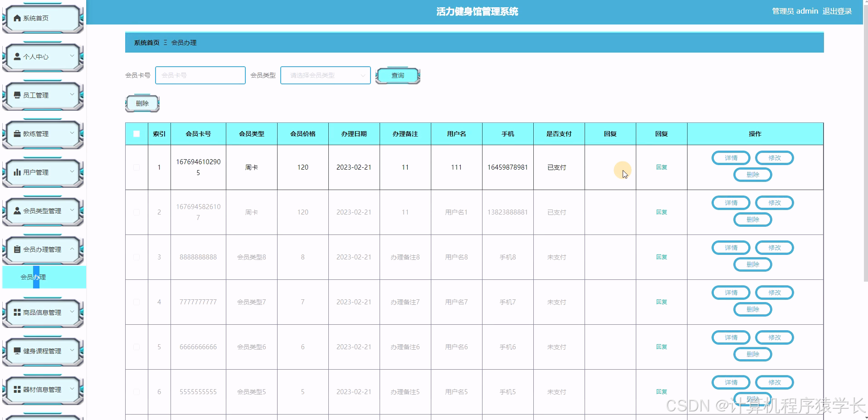The height and width of the screenshot is (420, 868).
Task: Check the checkbox for row index 2
Action: 137,212
